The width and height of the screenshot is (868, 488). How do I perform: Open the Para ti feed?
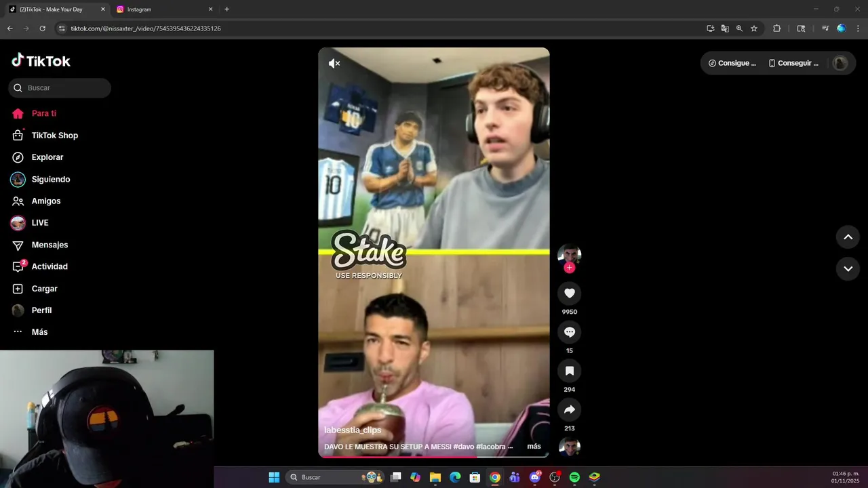pos(34,113)
